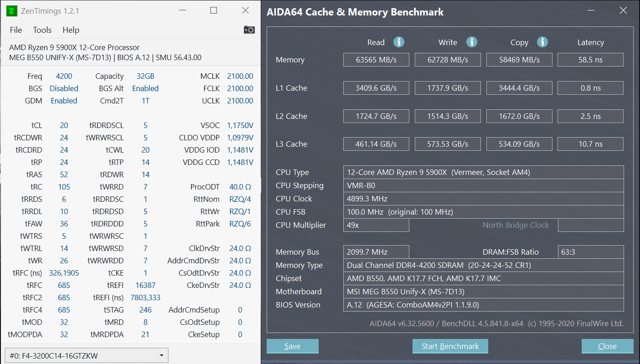The height and width of the screenshot is (364, 640).
Task: Click the Memory Latency 58.5 ns field
Action: 590,60
